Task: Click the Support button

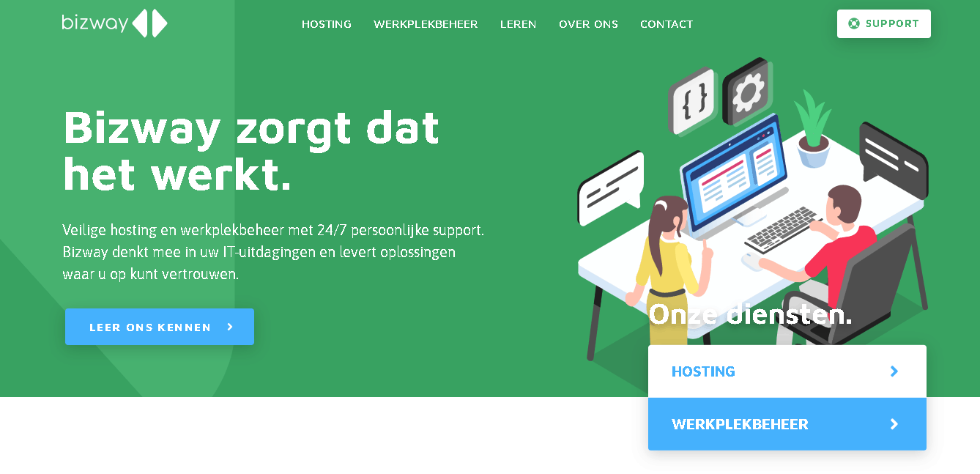Action: [x=884, y=23]
